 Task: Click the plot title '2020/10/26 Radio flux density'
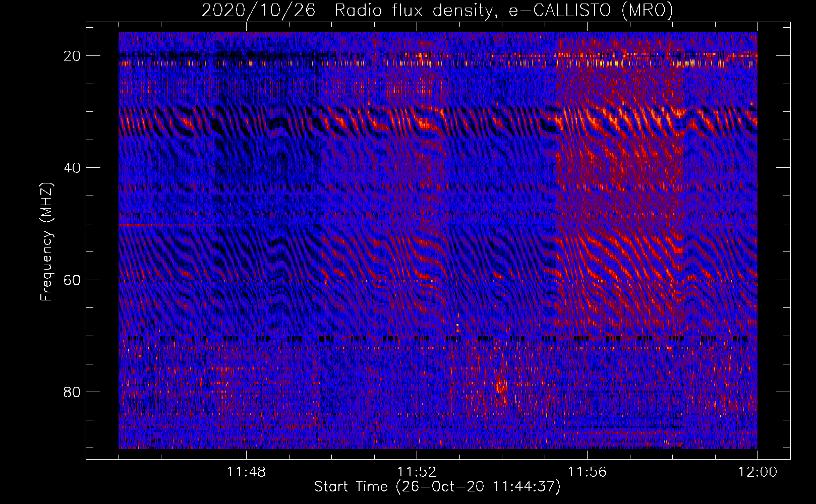(437, 11)
